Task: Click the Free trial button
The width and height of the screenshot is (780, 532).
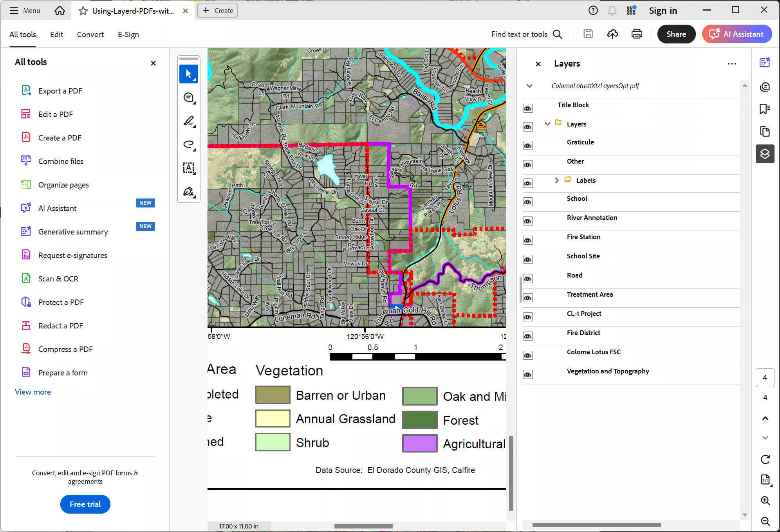Action: click(x=85, y=504)
